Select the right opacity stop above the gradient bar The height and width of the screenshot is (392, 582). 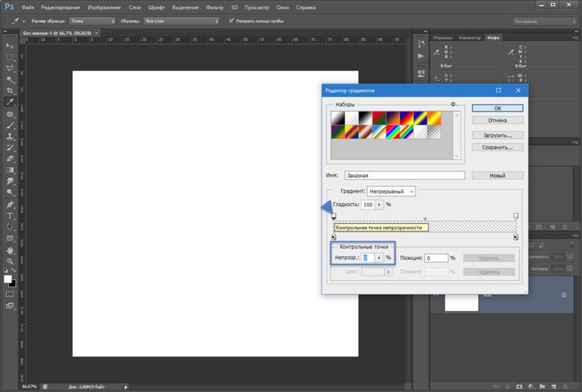[516, 216]
